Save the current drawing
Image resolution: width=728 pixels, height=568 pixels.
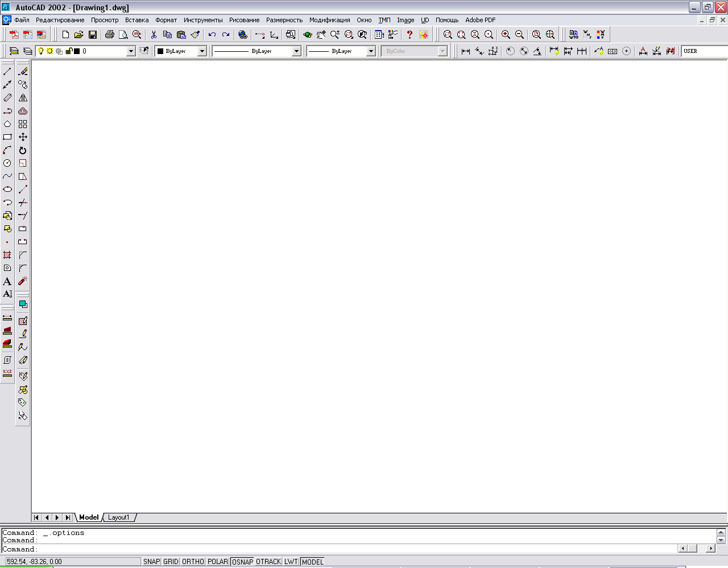[x=93, y=35]
